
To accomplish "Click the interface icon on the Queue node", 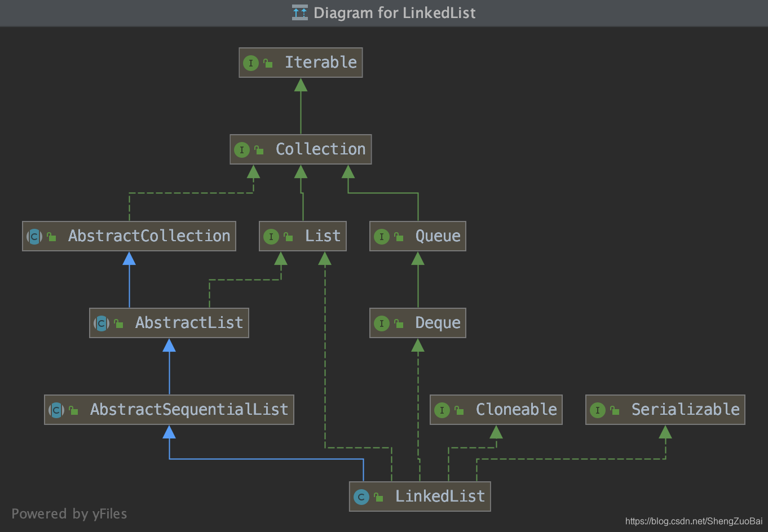I will [382, 236].
